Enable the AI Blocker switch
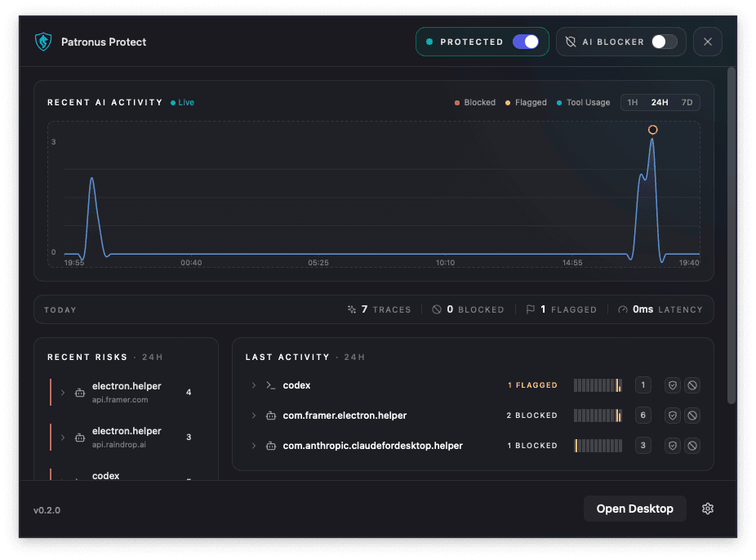Screen dimensions: 756x560 pyautogui.click(x=665, y=42)
